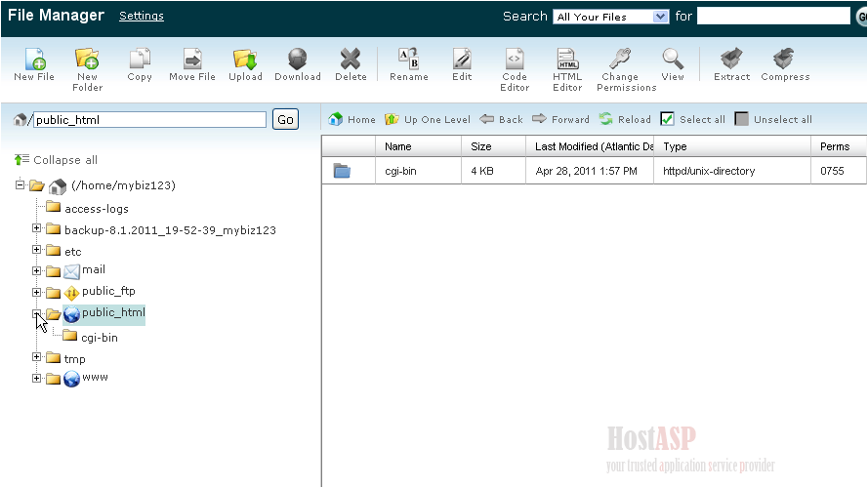Sort by the Size column header
This screenshot has width=868, height=488.
pos(481,146)
